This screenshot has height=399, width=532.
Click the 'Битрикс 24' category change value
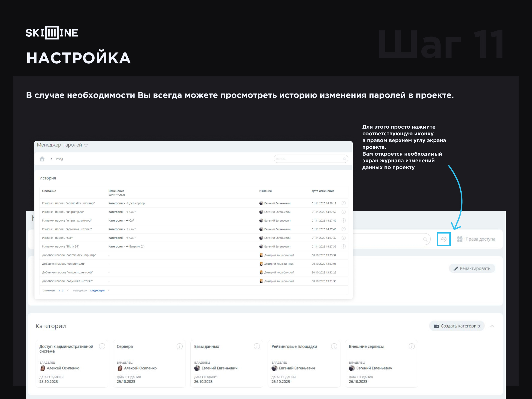tap(137, 246)
